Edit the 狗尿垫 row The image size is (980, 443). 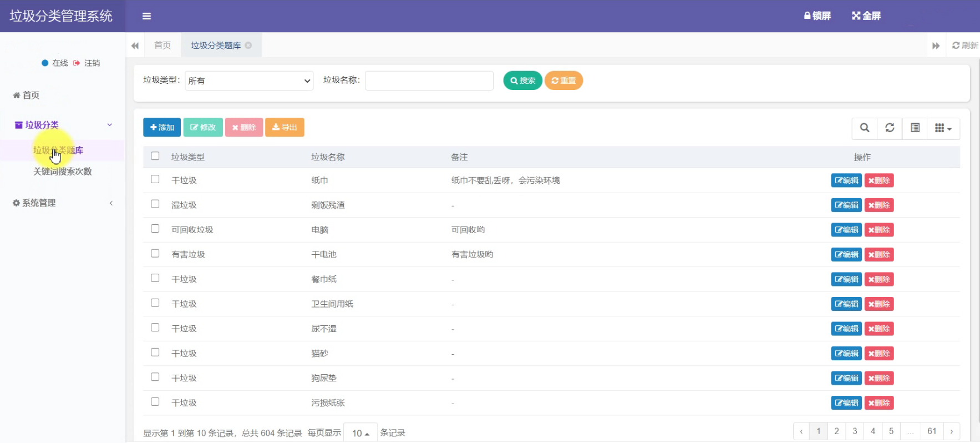tap(846, 378)
